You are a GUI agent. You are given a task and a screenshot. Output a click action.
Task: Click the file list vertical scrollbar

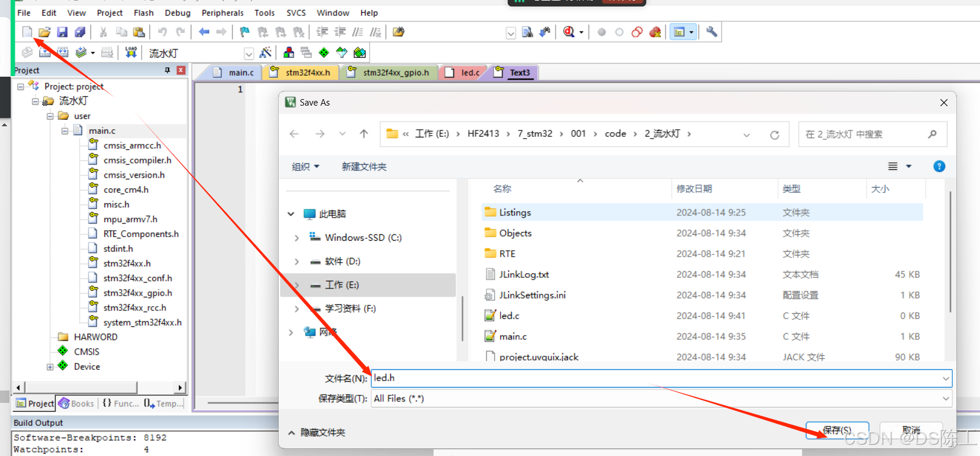[x=950, y=252]
